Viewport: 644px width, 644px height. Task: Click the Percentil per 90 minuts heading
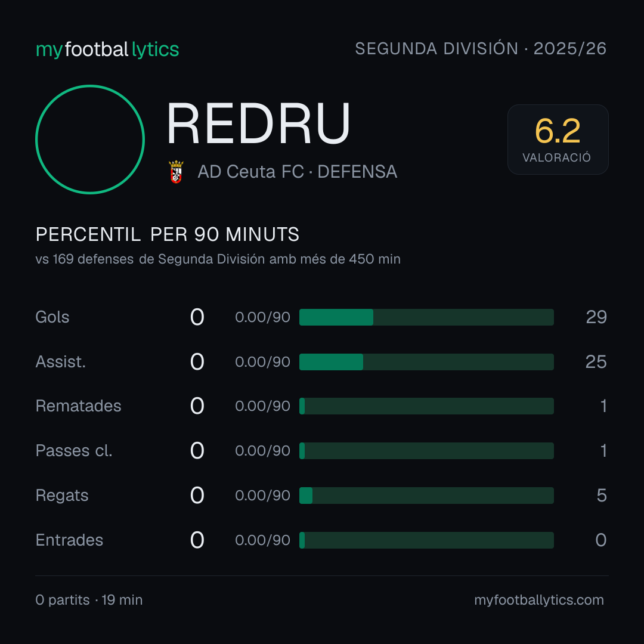coord(168,234)
